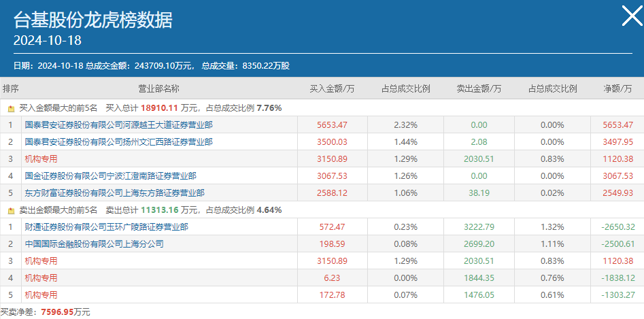Open 国泰君安证券扬州文汇西路证券营业部 link

(119, 142)
